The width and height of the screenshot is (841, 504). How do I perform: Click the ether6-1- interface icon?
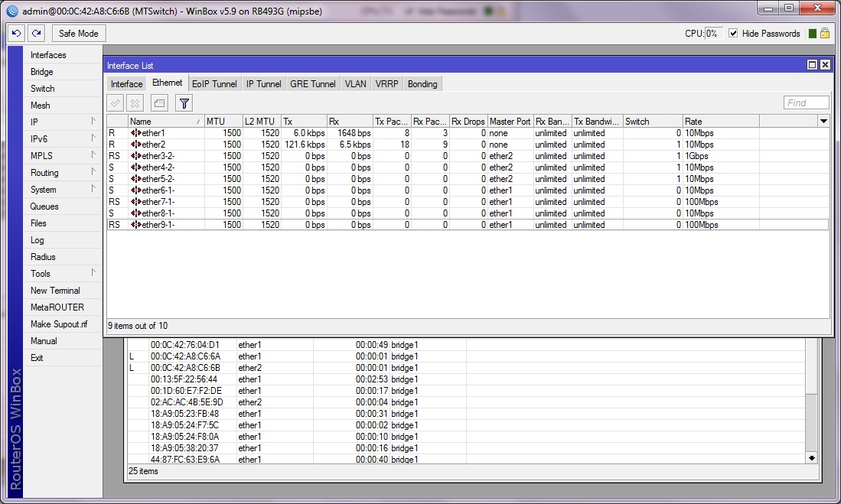135,190
